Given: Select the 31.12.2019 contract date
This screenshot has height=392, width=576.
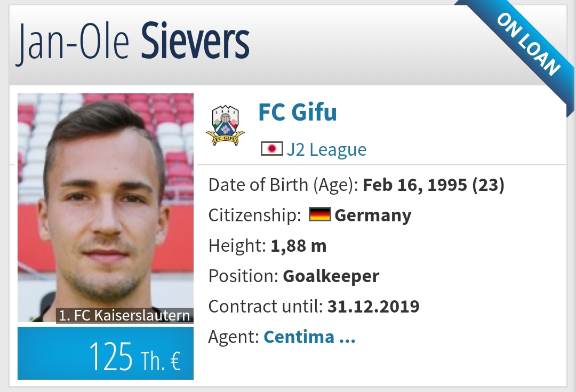Looking at the screenshot, I should point(373,307).
